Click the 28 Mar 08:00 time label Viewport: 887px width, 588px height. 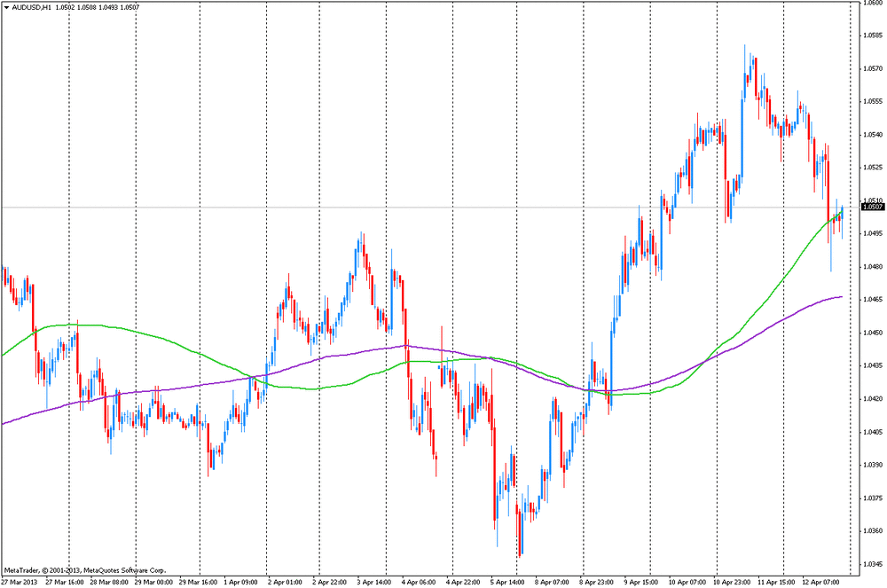click(108, 583)
